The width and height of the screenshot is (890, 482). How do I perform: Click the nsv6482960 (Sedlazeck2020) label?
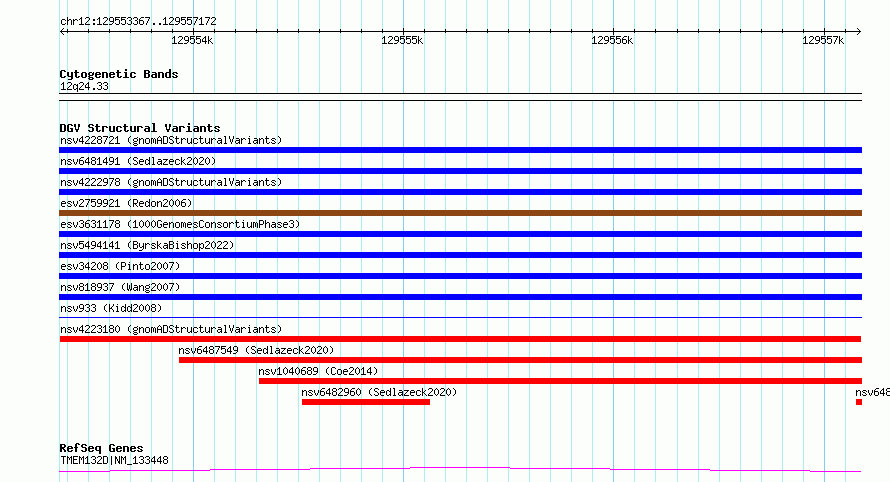coord(379,392)
